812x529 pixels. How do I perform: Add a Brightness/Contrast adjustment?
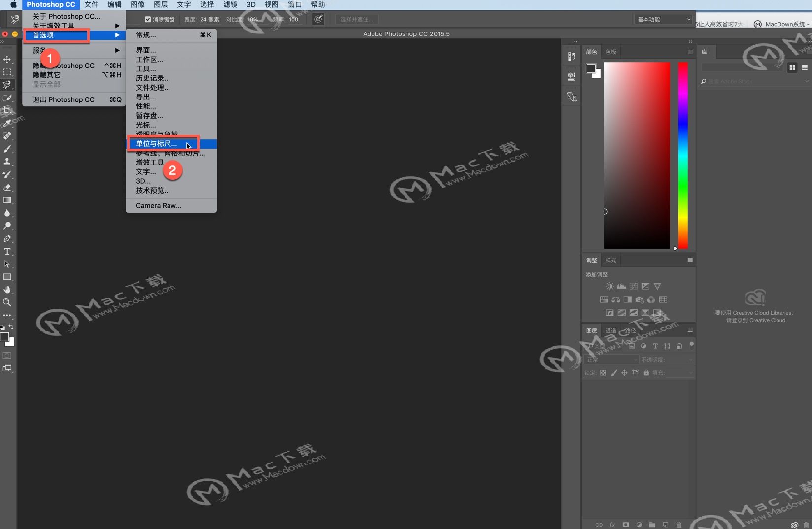[x=610, y=286]
